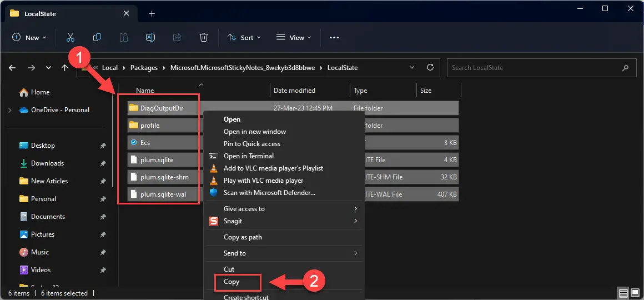
Task: Open address bar history dropdown
Action: pyautogui.click(x=412, y=67)
